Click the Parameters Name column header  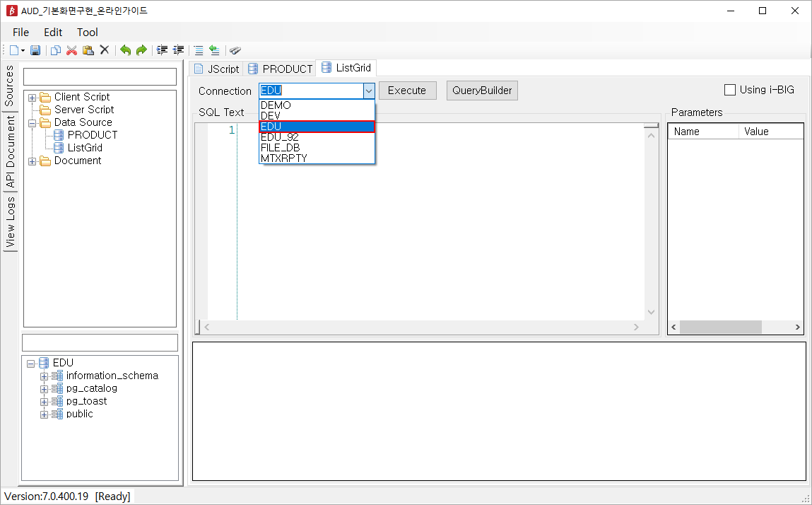(x=703, y=132)
